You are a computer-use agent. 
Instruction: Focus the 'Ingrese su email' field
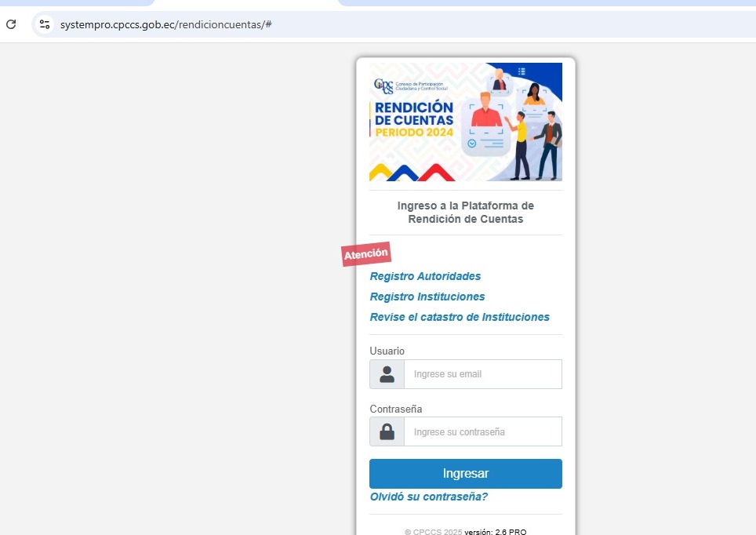pyautogui.click(x=482, y=374)
